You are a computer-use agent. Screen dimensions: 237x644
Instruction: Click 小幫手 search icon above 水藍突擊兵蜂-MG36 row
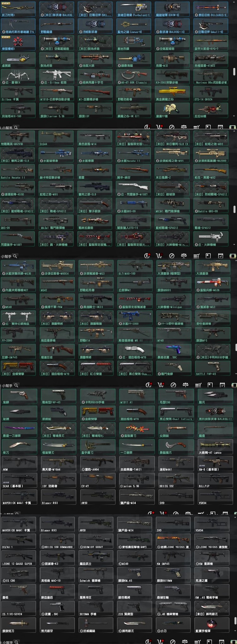click(x=15, y=256)
